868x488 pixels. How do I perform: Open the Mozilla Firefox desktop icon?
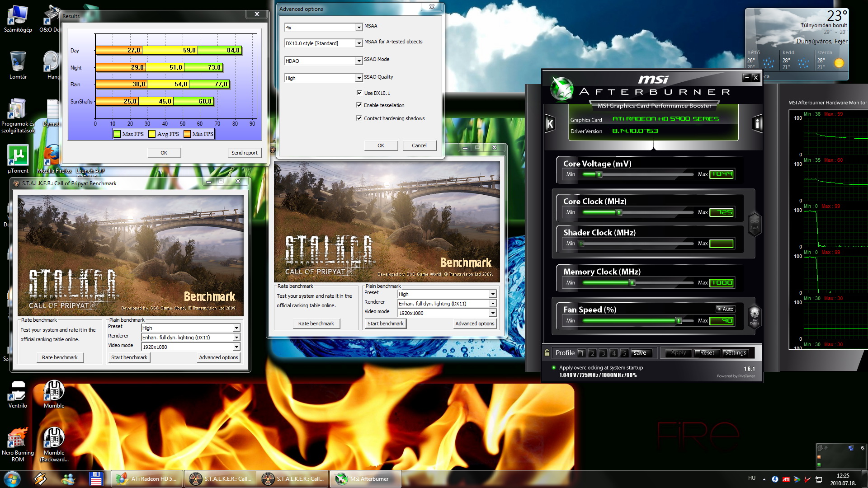(x=54, y=159)
